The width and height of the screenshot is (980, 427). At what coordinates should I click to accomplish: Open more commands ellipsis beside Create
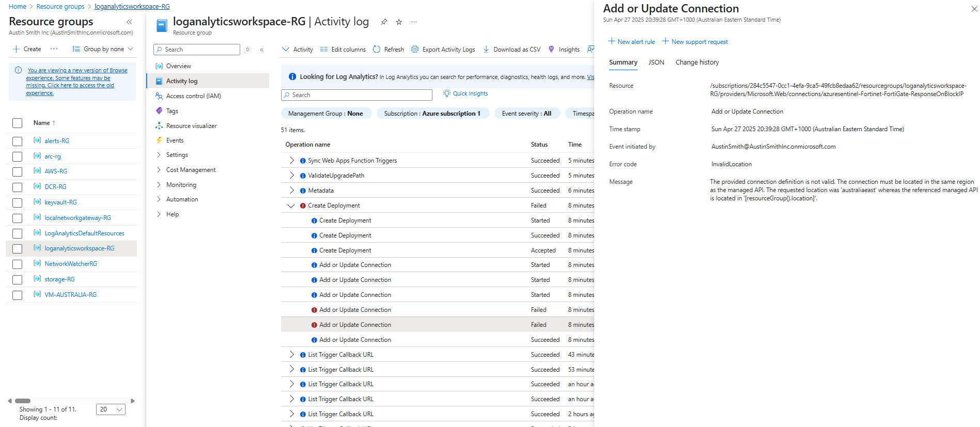(54, 49)
